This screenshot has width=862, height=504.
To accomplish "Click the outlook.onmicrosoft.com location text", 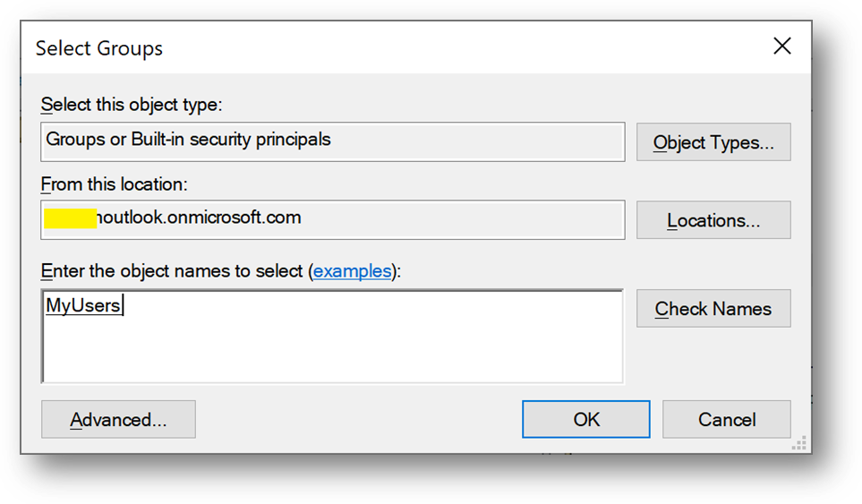I will [199, 218].
